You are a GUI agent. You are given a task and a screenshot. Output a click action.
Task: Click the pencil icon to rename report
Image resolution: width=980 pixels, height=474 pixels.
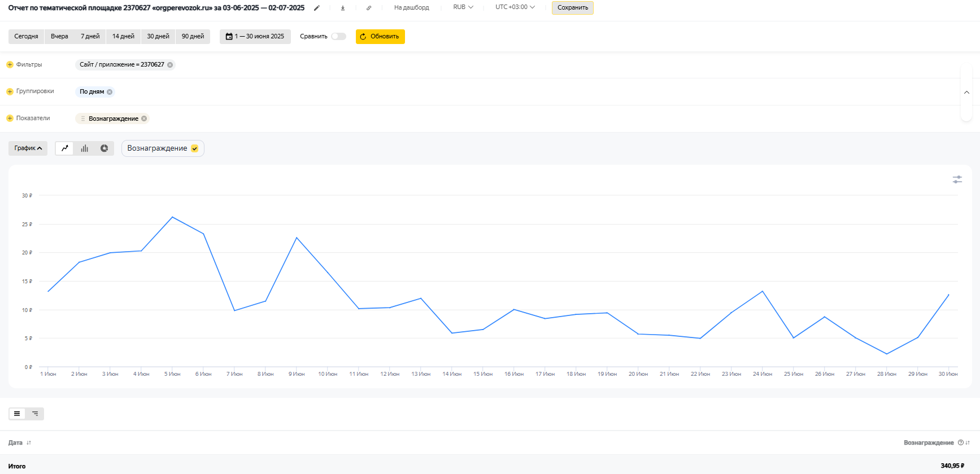click(317, 8)
